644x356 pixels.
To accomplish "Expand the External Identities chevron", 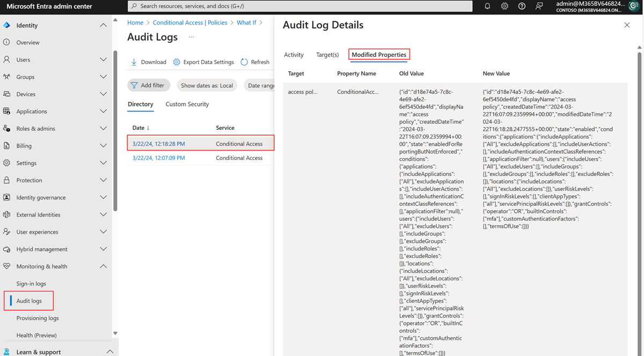I will (104, 214).
